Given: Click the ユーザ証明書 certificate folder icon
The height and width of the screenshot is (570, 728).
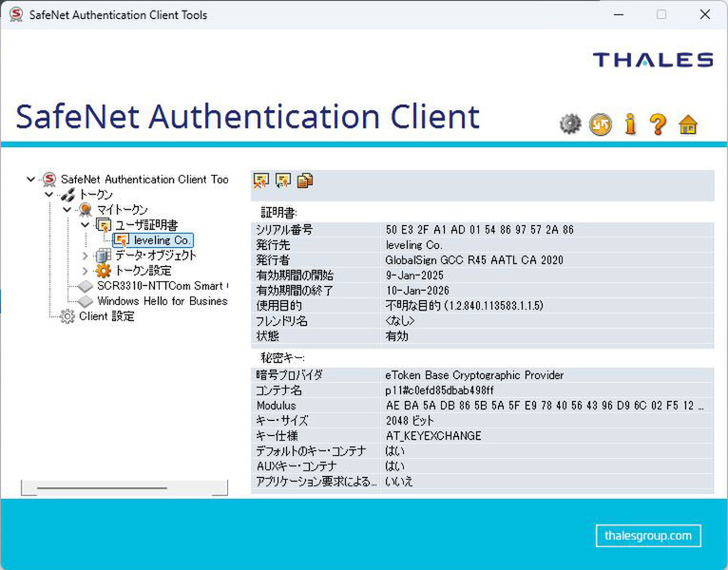Looking at the screenshot, I should tap(104, 225).
